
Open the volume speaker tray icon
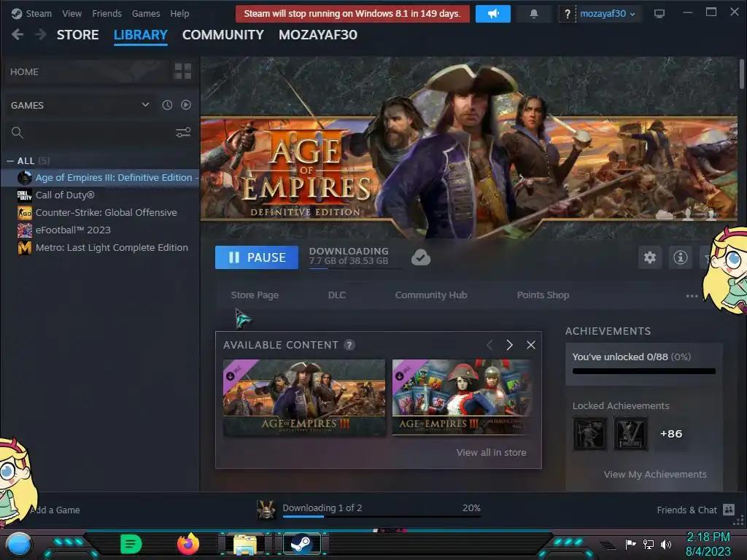(x=666, y=544)
